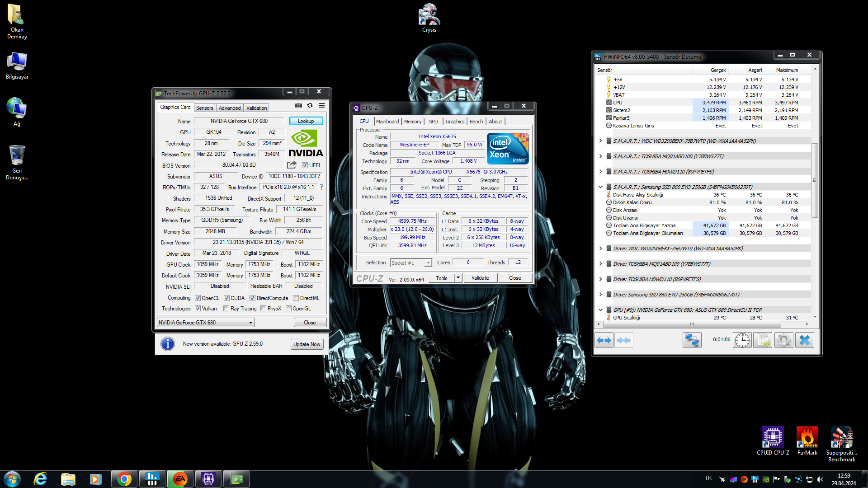The height and width of the screenshot is (488, 868).
Task: Click the GPU-Z Lookup button
Action: pyautogui.click(x=306, y=121)
